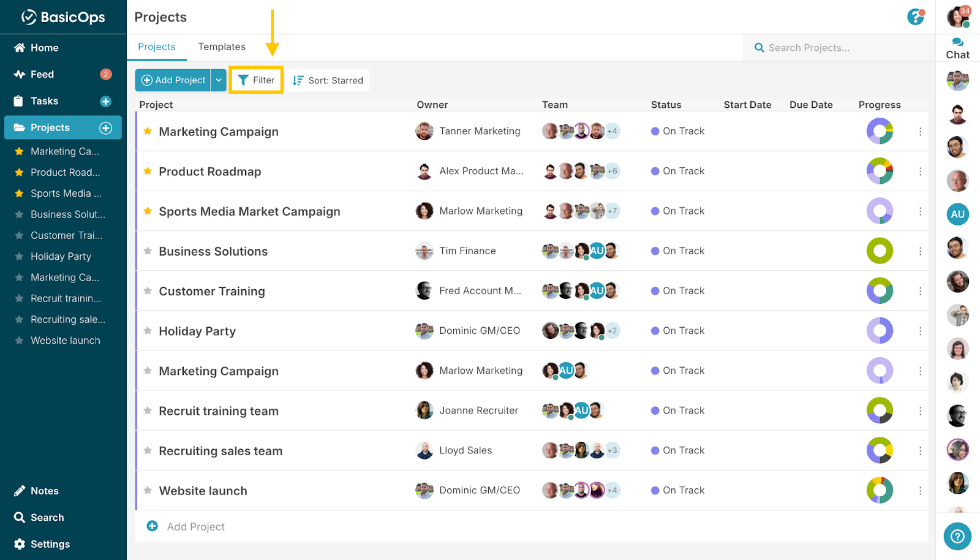Open the Filter button
The image size is (980, 560).
tap(255, 80)
